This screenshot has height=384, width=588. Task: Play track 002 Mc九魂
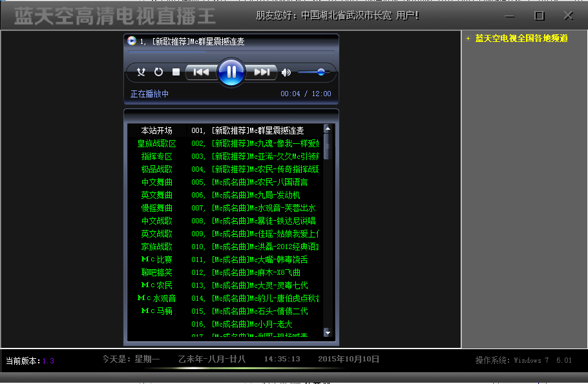coord(255,143)
